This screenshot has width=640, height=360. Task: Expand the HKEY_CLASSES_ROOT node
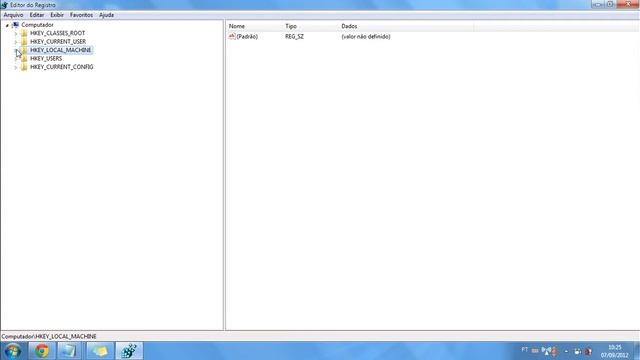point(16,33)
